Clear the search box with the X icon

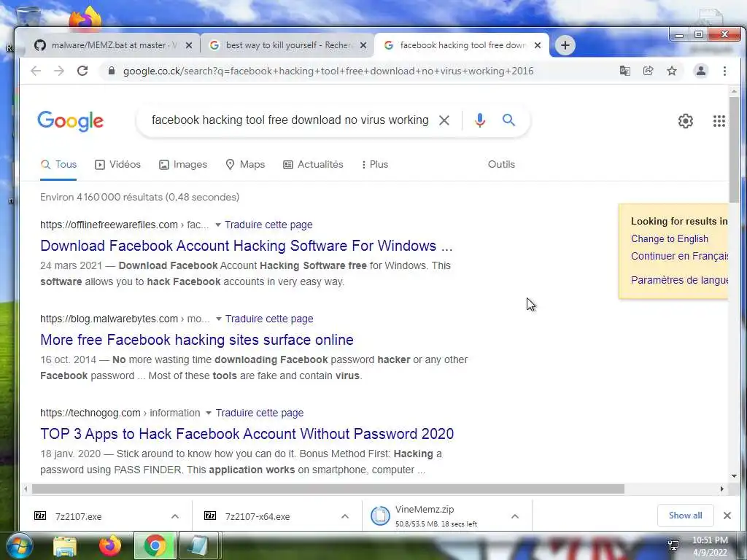[444, 120]
